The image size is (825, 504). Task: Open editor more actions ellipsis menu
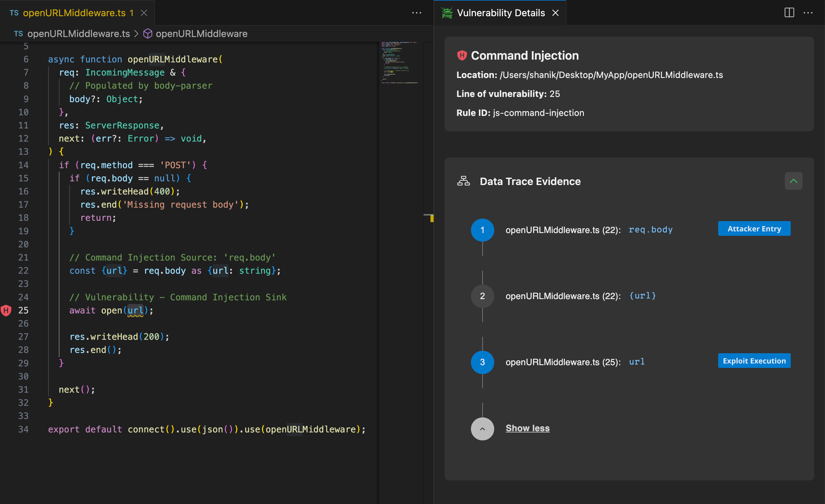coord(416,13)
